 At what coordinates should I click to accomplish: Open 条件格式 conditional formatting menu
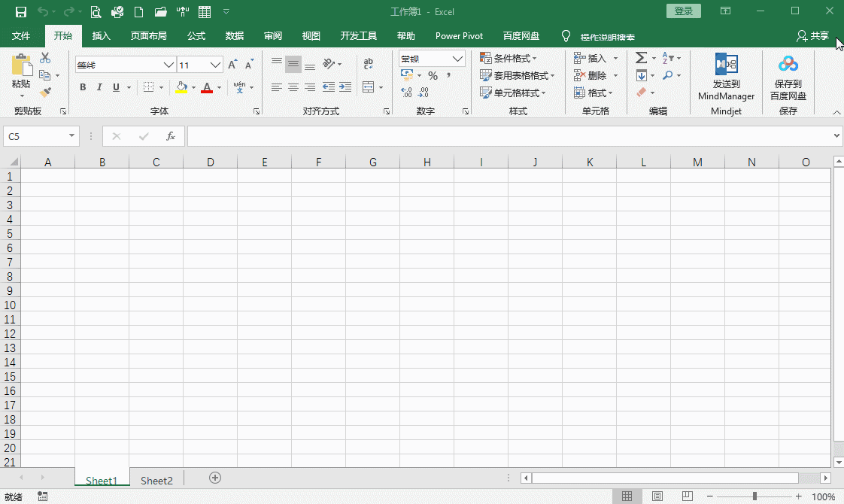click(508, 58)
